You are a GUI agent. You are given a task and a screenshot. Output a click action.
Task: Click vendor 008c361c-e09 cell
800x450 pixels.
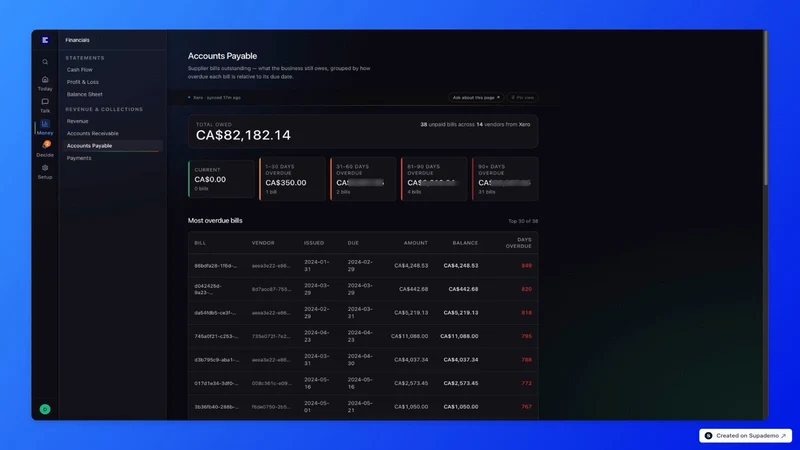pyautogui.click(x=271, y=383)
